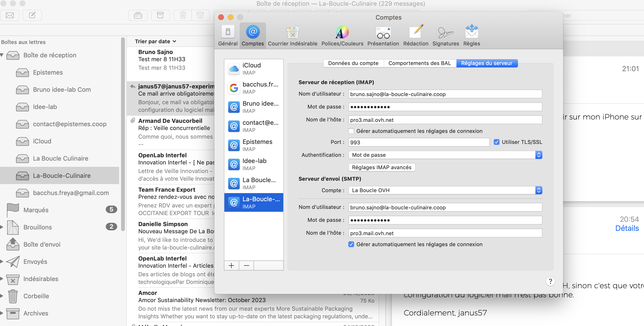
Task: Switch to Données du compte tab
Action: 353,63
